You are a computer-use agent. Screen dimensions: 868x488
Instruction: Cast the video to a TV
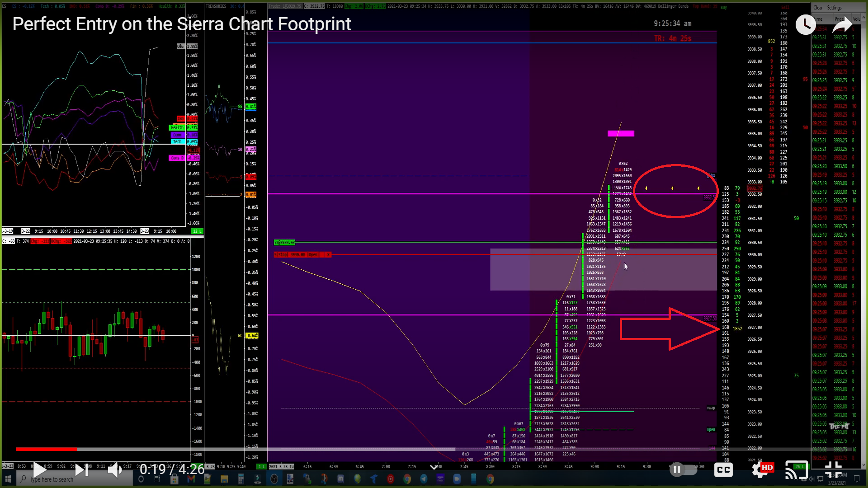(796, 470)
